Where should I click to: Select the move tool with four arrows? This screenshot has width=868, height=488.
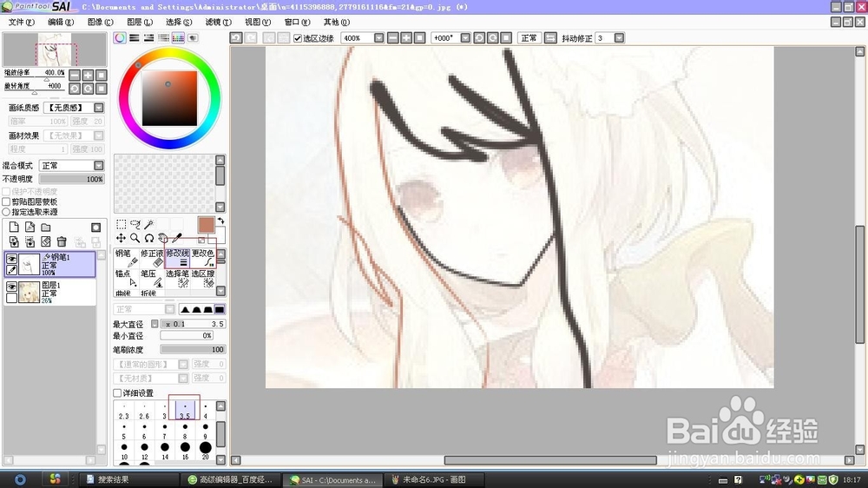121,238
